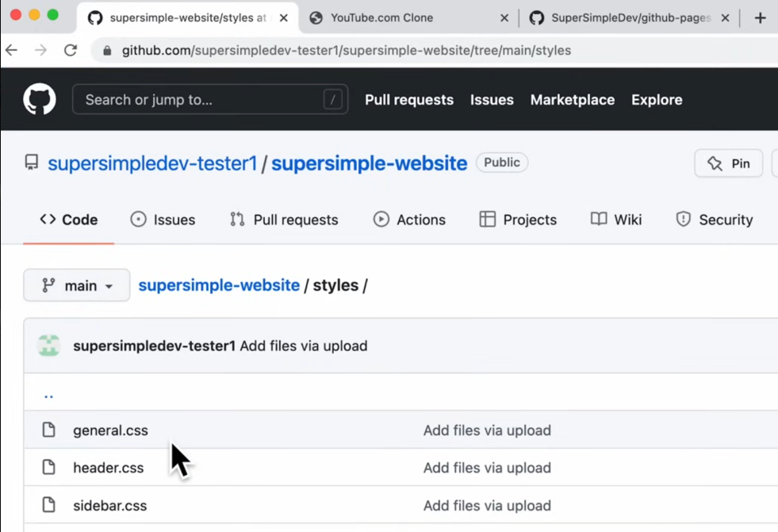Open the general.css file
The height and width of the screenshot is (532, 778).
pos(110,431)
